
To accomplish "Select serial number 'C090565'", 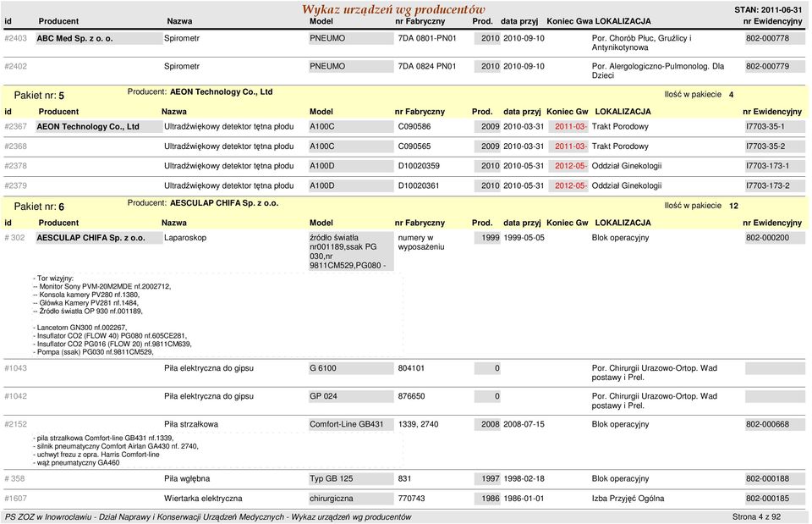I will click(414, 146).
